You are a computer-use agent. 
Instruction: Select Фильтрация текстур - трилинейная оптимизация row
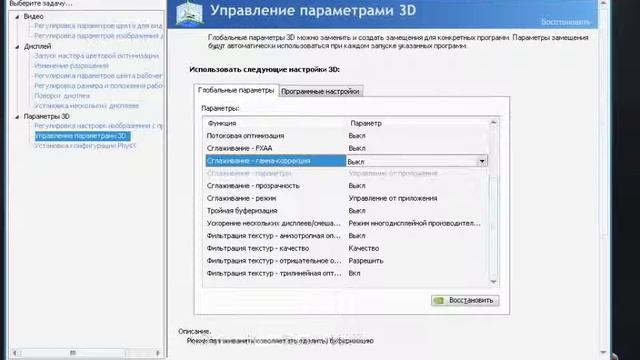[x=346, y=273]
